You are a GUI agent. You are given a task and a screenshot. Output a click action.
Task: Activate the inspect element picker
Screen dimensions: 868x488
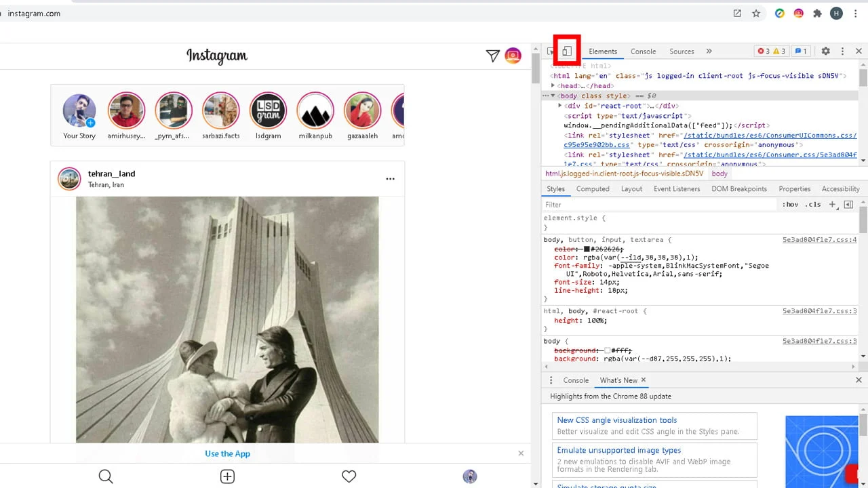pos(551,52)
